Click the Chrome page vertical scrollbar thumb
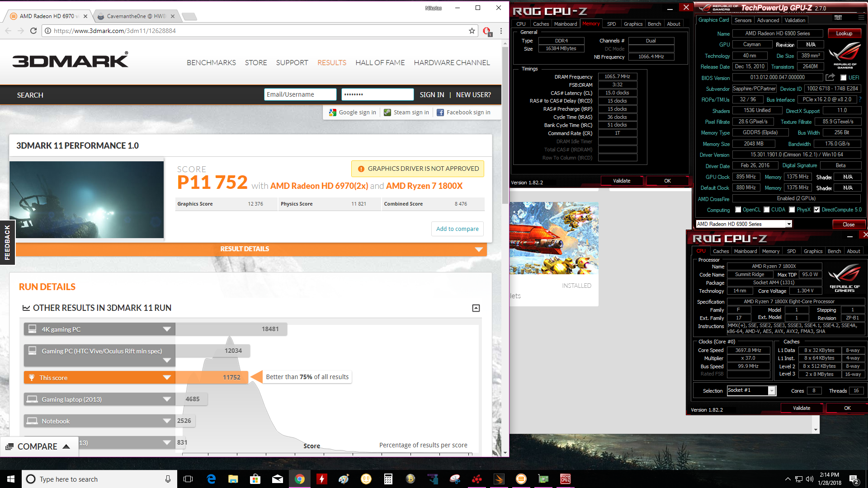Screen dimensions: 868x488 (505, 126)
